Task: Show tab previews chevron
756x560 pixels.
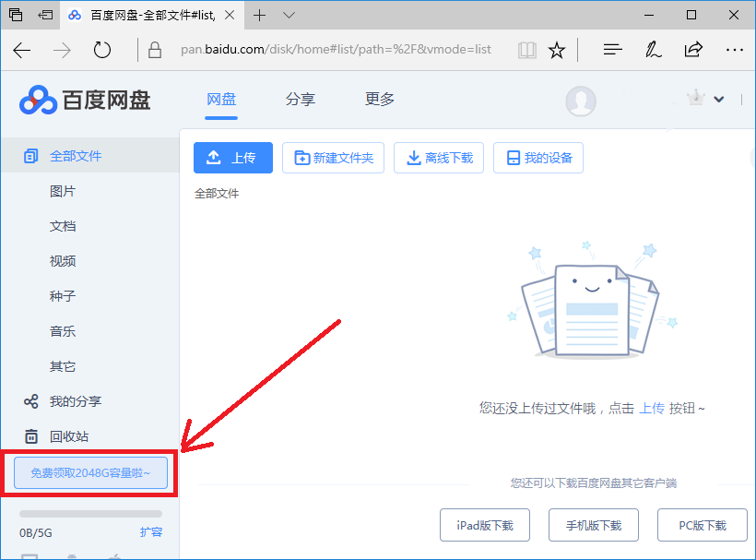Action: [x=289, y=16]
